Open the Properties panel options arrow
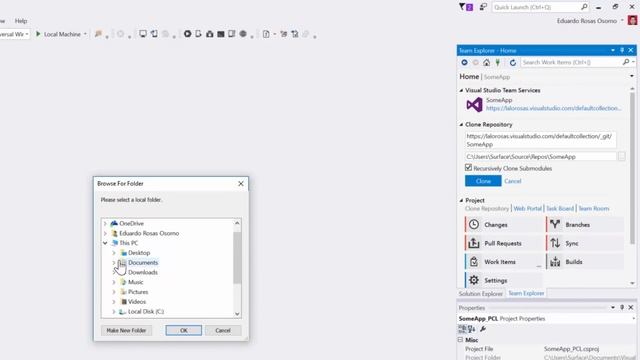The height and width of the screenshot is (360, 640). click(x=613, y=307)
